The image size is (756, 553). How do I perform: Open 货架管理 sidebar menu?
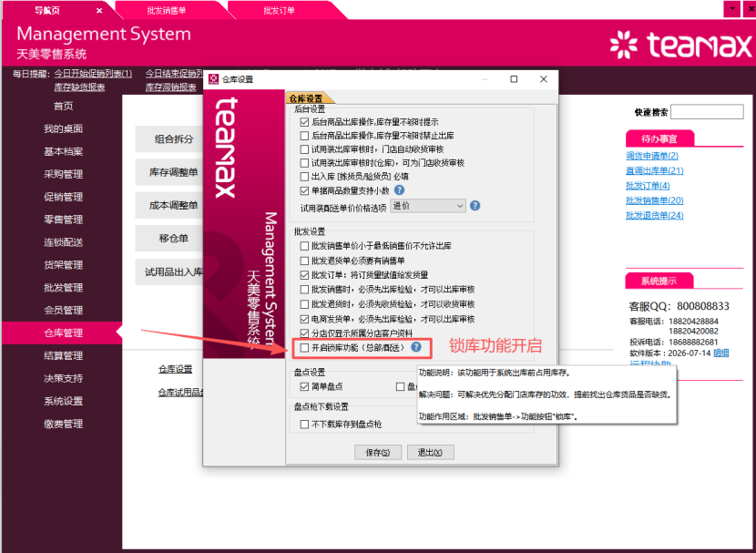coord(63,265)
